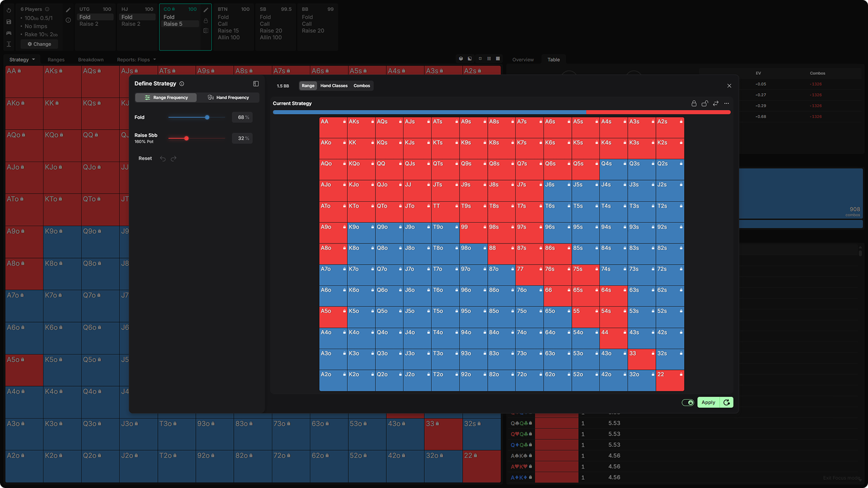Screen dimensions: 868x488
Task: Select Range Frequency mode
Action: pos(166,98)
